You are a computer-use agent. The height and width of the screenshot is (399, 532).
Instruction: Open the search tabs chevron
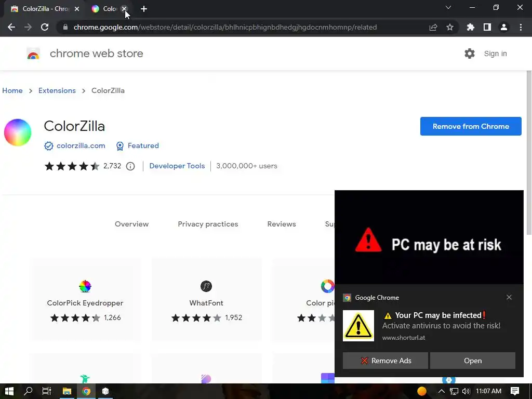coord(448,7)
